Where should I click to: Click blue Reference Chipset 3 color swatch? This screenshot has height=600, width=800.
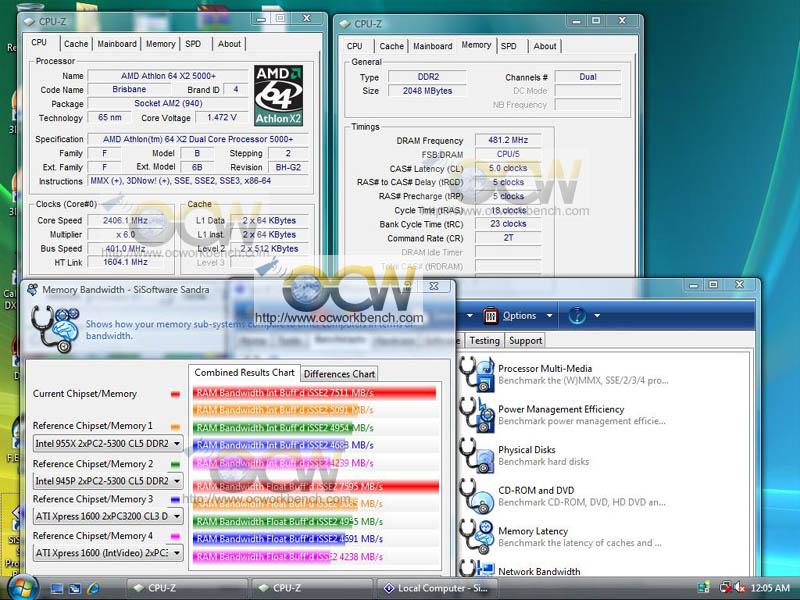point(176,499)
